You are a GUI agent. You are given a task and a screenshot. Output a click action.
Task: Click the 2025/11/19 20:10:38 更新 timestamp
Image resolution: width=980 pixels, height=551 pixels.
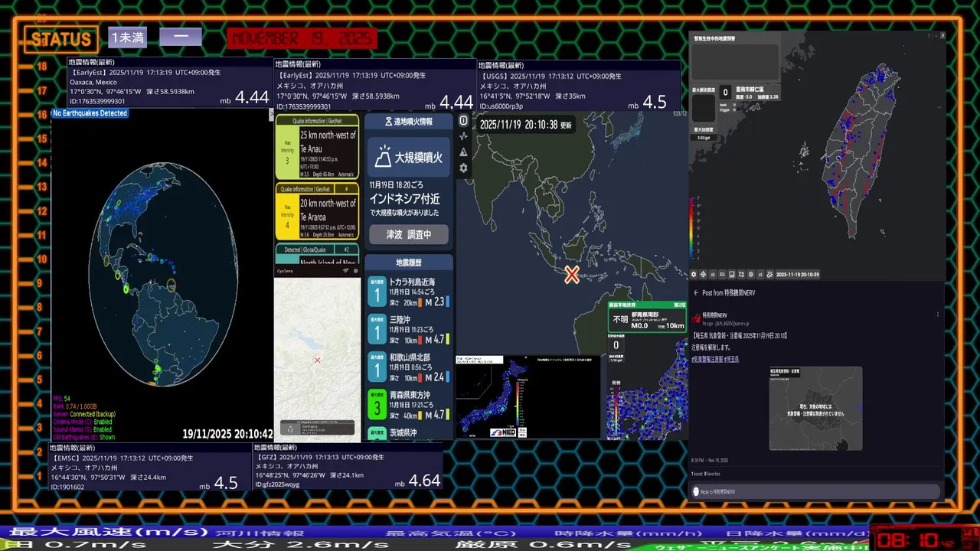525,124
